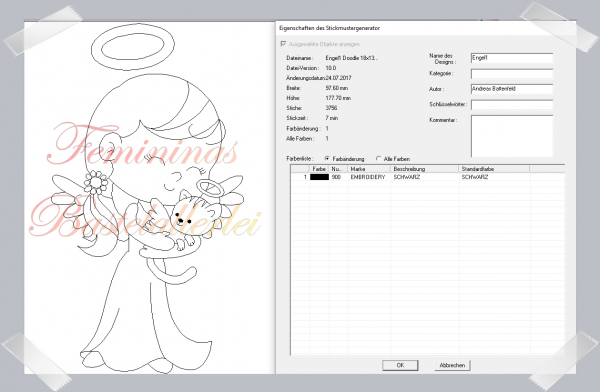Click the flower on the angel's hair
Screen dimensions: 600x392
coord(96,182)
